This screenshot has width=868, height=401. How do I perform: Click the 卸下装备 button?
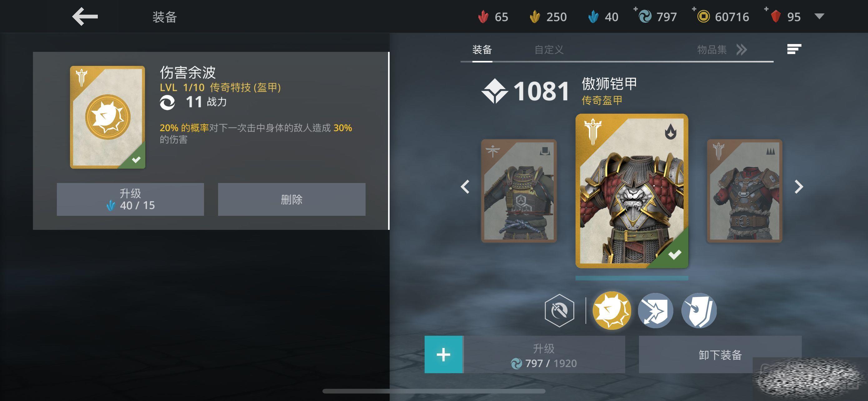720,354
